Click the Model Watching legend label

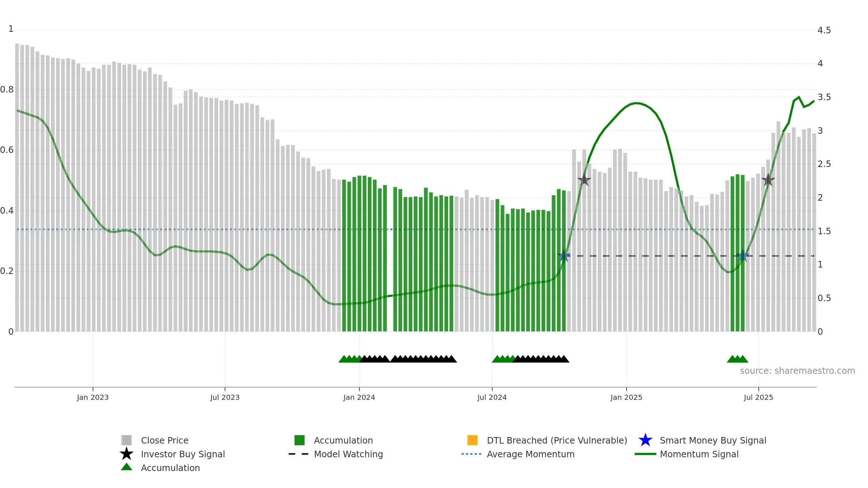pos(348,454)
